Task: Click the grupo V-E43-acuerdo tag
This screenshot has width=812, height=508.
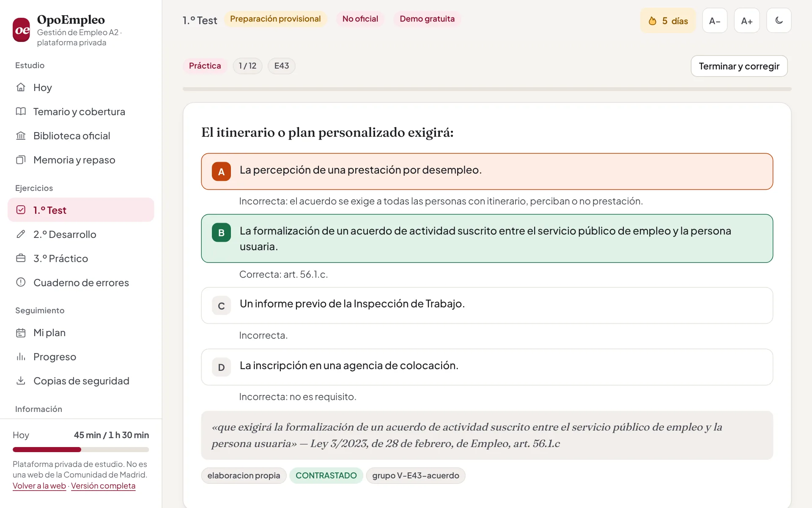Action: coord(416,475)
